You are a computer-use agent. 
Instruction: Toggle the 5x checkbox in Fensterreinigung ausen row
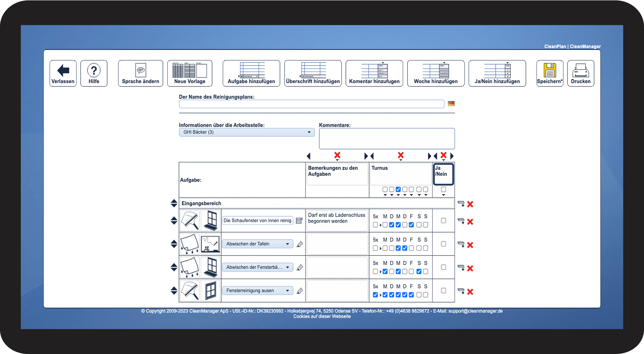click(x=375, y=295)
